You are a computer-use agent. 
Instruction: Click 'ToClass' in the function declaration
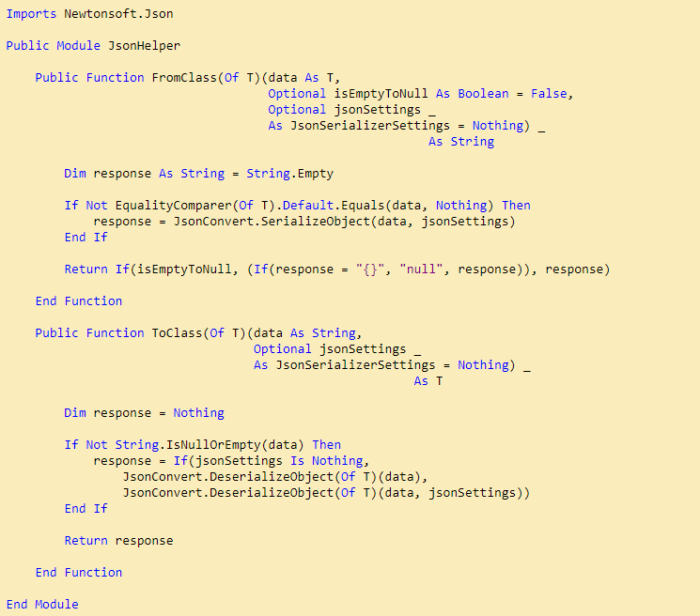pos(177,333)
